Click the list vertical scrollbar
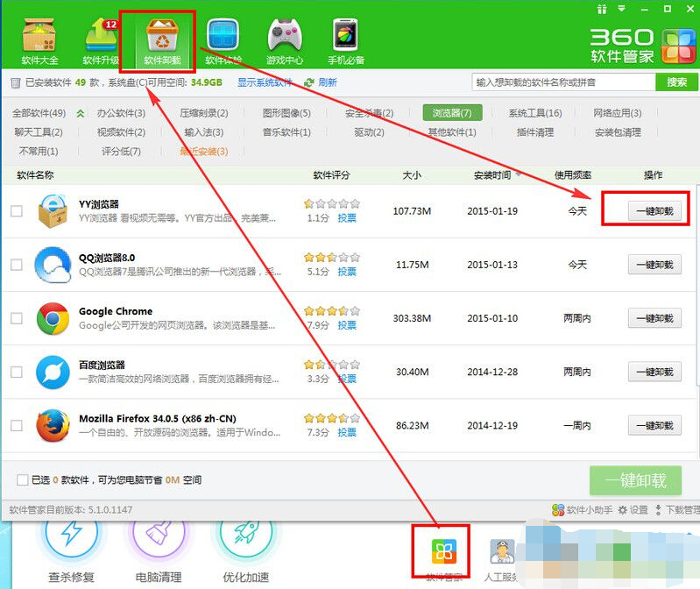Viewport: 700px width, 589px height. pos(697,286)
